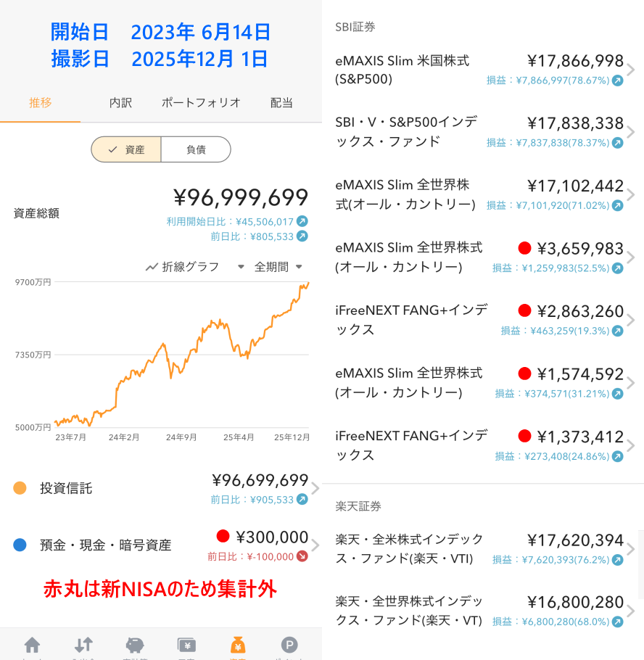The width and height of the screenshot is (644, 660).
Task: Open the 全期間 period dropdown
Action: [x=278, y=267]
